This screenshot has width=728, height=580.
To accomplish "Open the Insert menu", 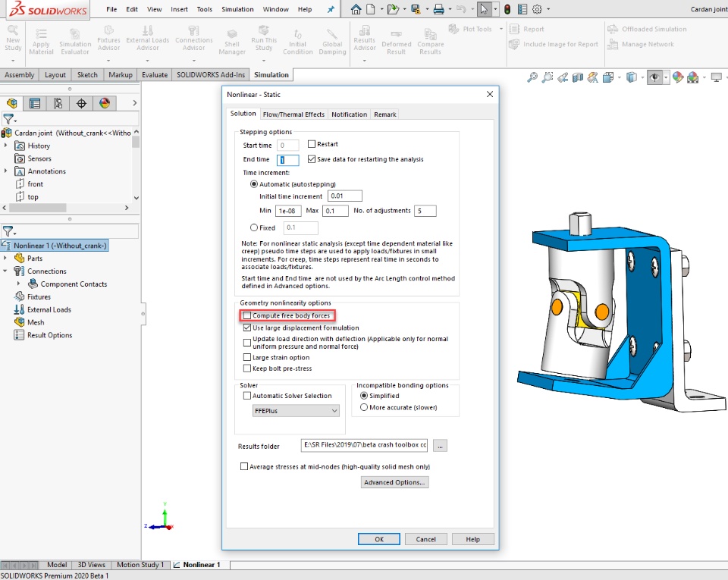I will tap(179, 9).
